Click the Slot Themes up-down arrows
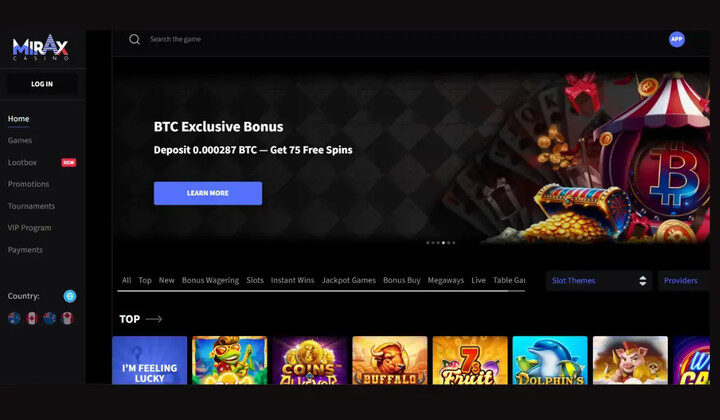Viewport: 720px width, 420px height. point(642,280)
